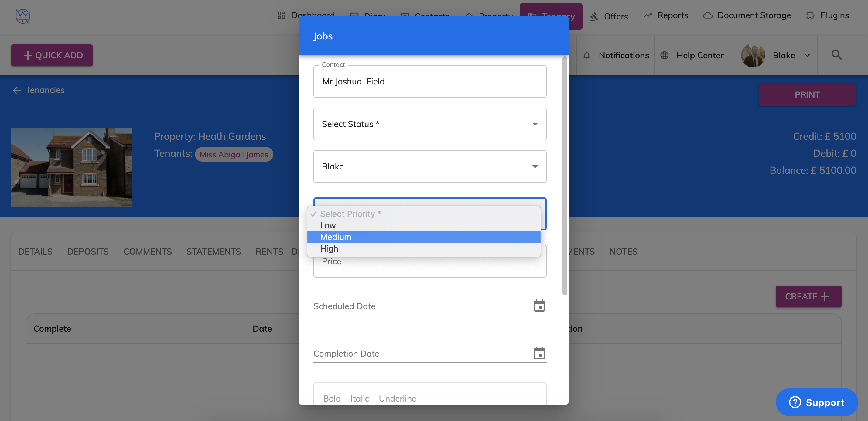Open the Scheduled Date calendar picker
The width and height of the screenshot is (868, 421).
[539, 306]
